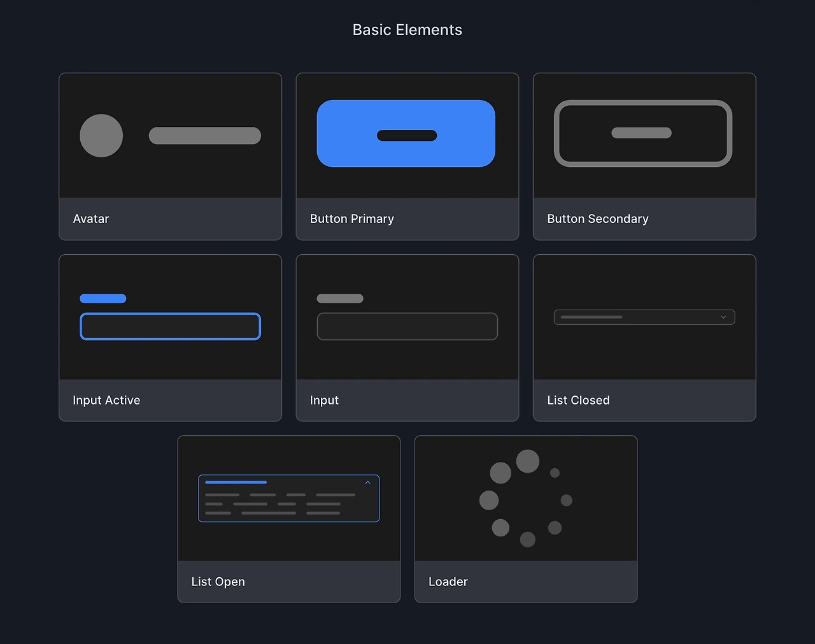
Task: Click the "Avatar" card label
Action: coord(91,218)
